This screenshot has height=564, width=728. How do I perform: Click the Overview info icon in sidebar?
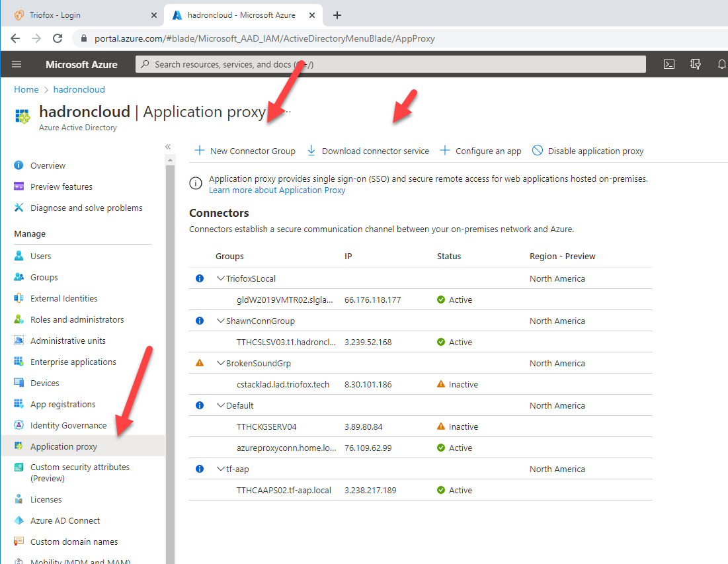19,165
